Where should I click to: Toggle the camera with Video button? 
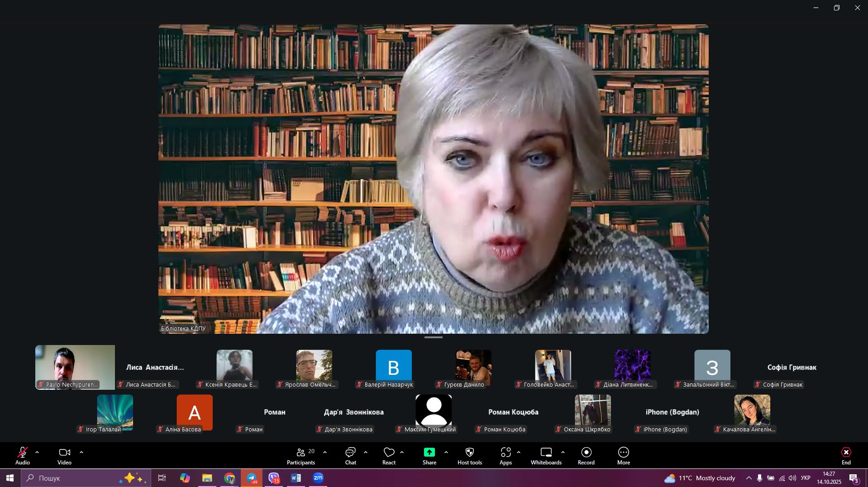[64, 455]
